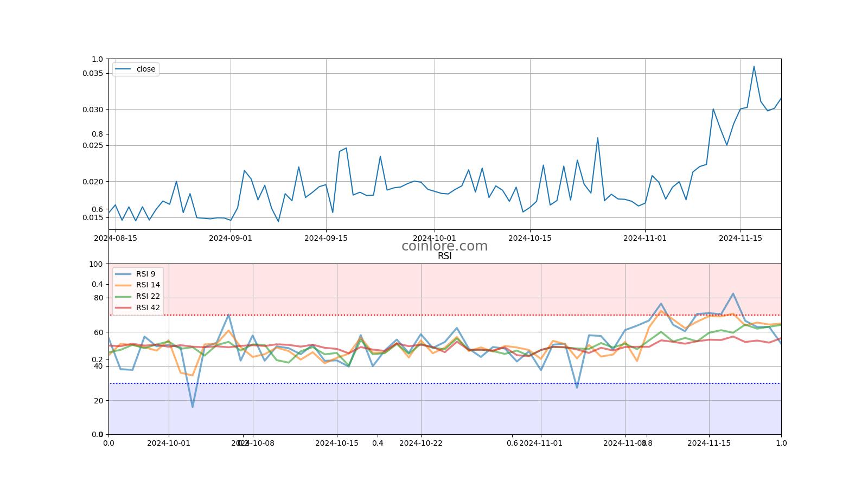The height and width of the screenshot is (488, 868).
Task: Click the highest RSI 9 peak above 80
Action: 733,294
